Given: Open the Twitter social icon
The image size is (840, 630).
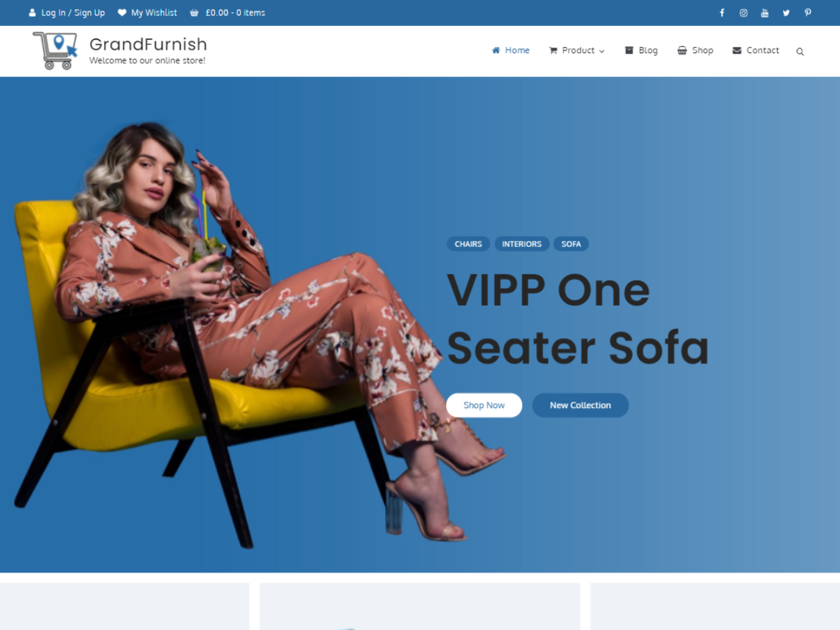Looking at the screenshot, I should coord(786,13).
